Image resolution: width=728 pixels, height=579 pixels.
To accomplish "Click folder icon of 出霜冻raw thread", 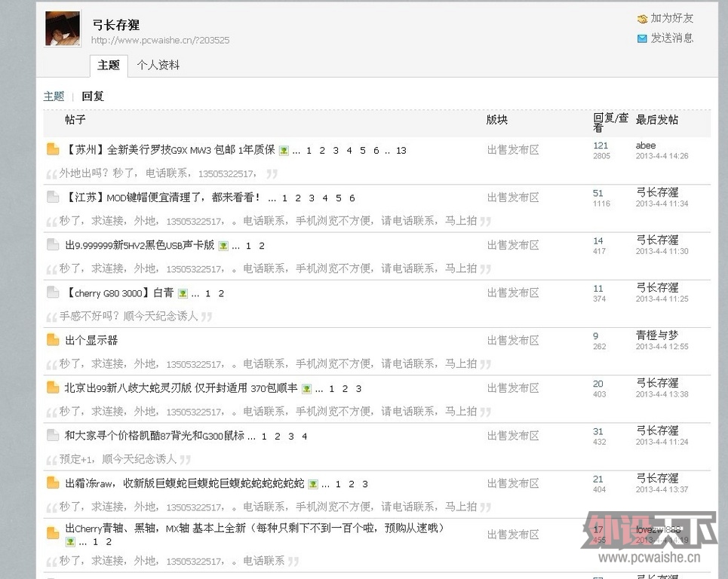I will click(53, 483).
